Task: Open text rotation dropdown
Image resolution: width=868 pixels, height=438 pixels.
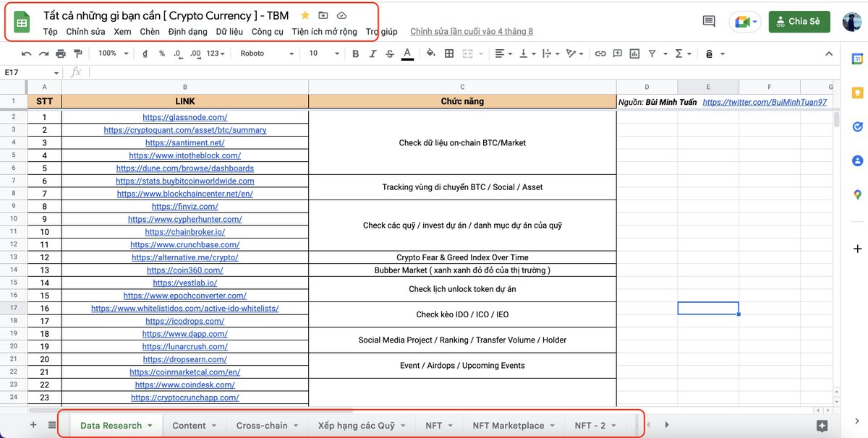Action: pos(575,53)
